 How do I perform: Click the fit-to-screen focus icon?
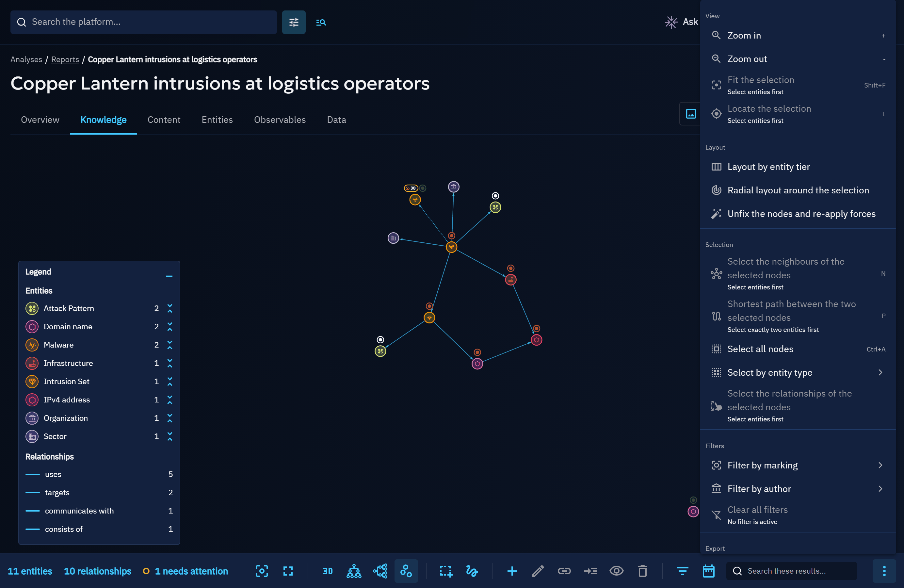262,571
